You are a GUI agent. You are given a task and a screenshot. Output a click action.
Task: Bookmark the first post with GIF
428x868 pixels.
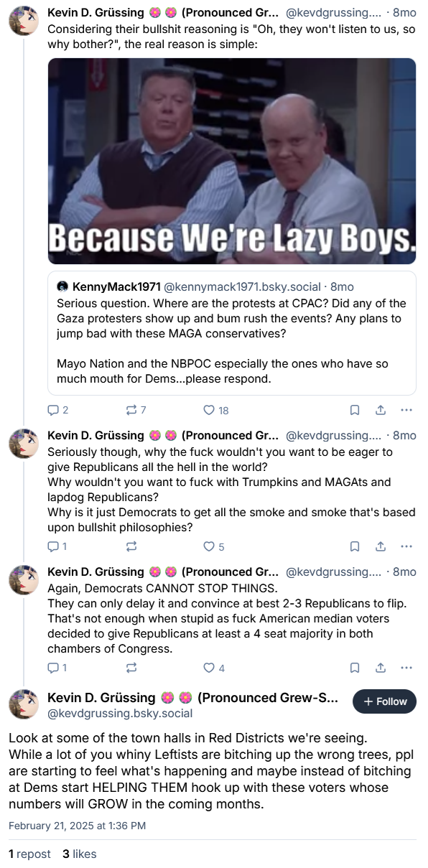tap(355, 410)
